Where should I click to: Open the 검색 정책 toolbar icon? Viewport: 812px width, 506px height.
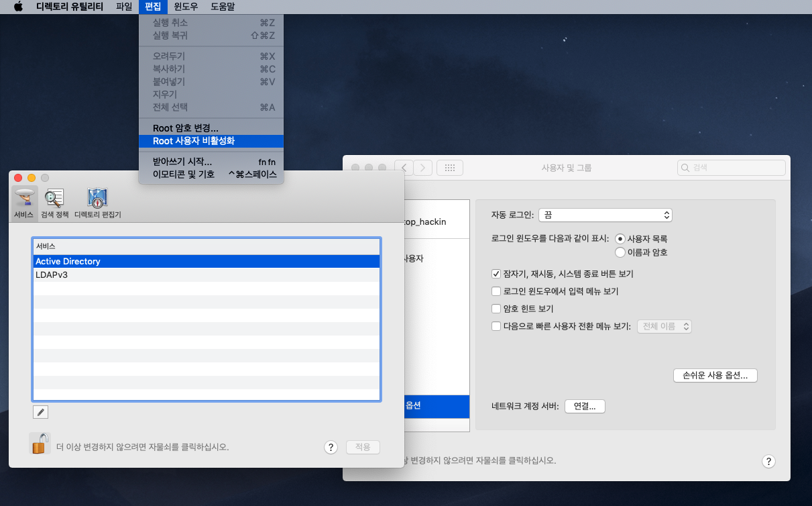(54, 203)
